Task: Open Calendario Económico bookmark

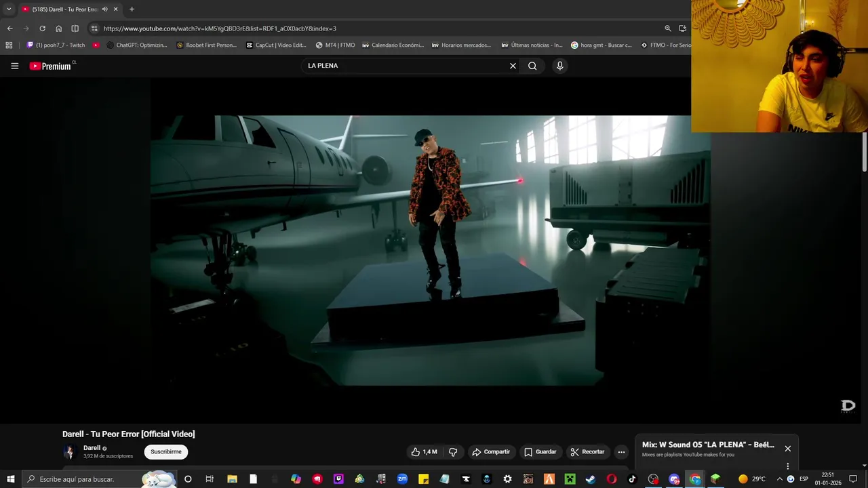Action: tap(393, 45)
